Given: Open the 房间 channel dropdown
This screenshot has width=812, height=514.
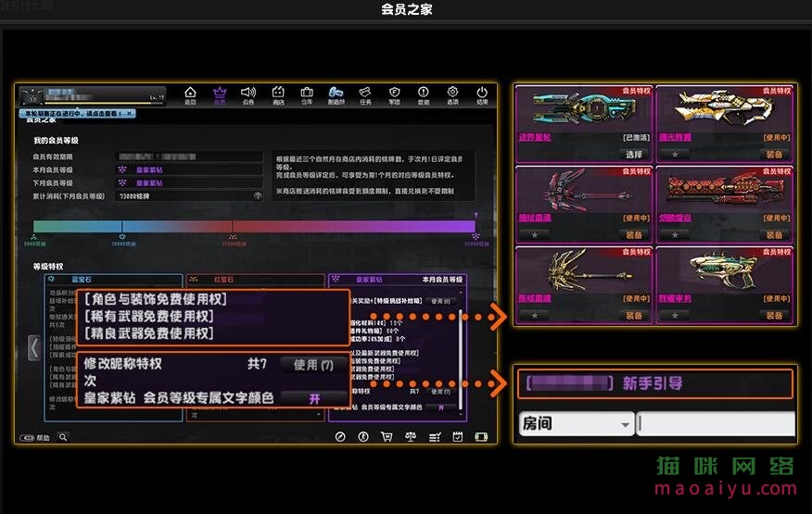Looking at the screenshot, I should pos(577,423).
